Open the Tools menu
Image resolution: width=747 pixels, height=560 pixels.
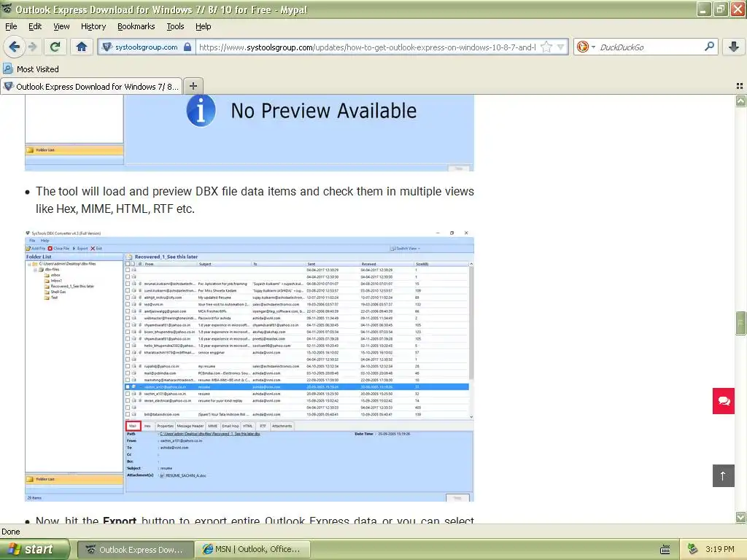click(x=175, y=26)
